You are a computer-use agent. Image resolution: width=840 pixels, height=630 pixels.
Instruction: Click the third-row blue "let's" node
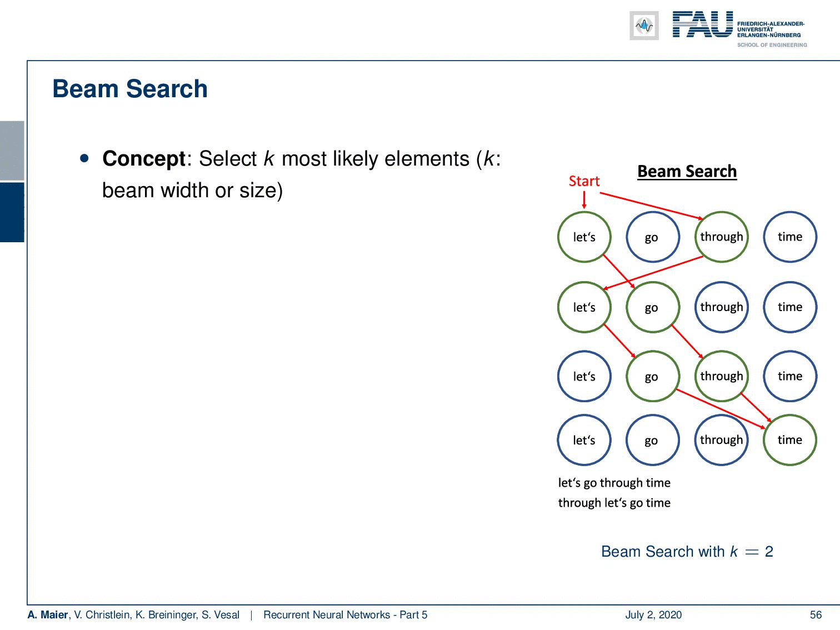click(584, 376)
